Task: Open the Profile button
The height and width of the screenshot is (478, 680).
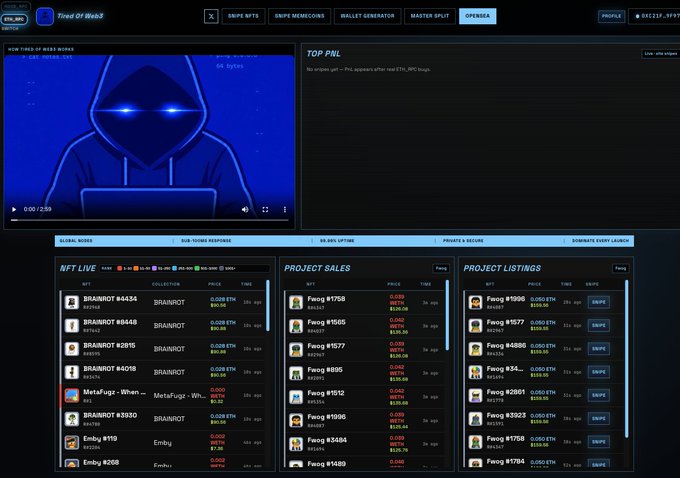Action: (611, 16)
